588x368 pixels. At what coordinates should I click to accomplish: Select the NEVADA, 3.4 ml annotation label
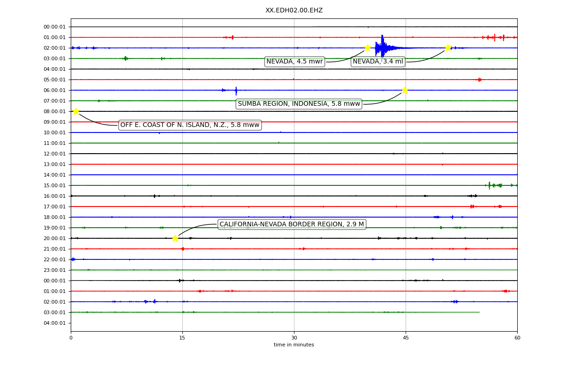[x=378, y=62]
